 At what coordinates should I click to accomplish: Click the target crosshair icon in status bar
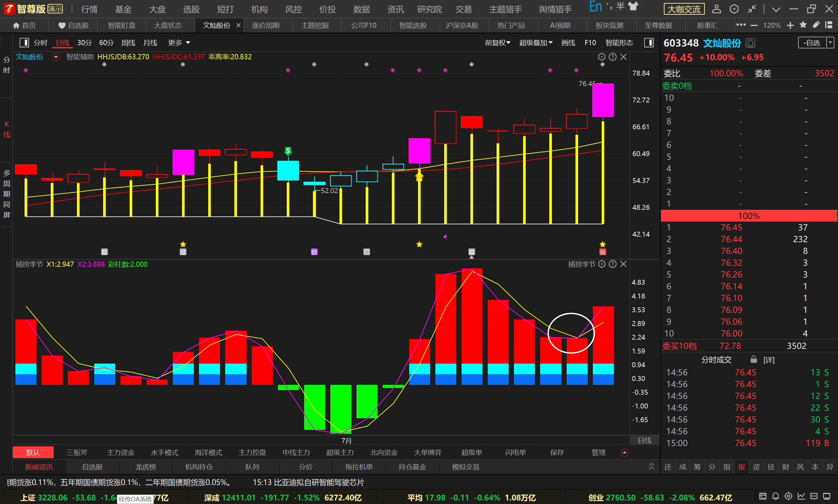(x=788, y=496)
